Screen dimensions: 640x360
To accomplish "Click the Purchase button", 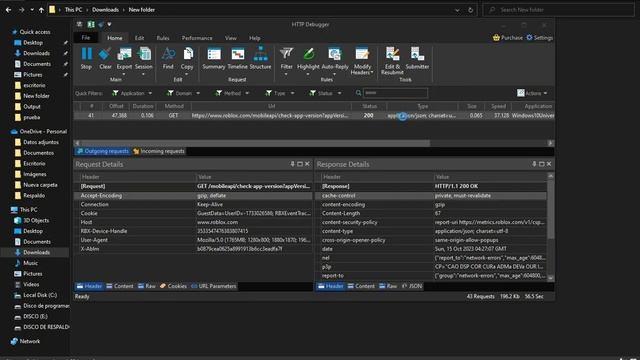I will [507, 38].
